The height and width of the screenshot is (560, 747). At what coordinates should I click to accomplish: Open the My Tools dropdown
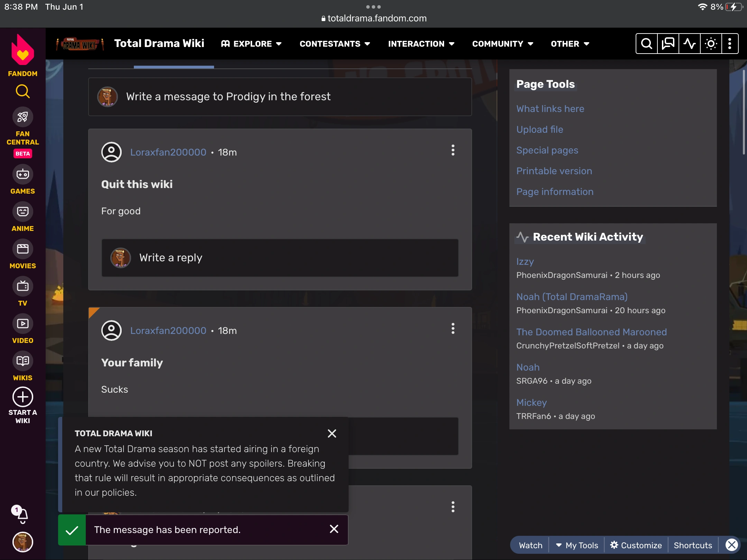pyautogui.click(x=577, y=545)
